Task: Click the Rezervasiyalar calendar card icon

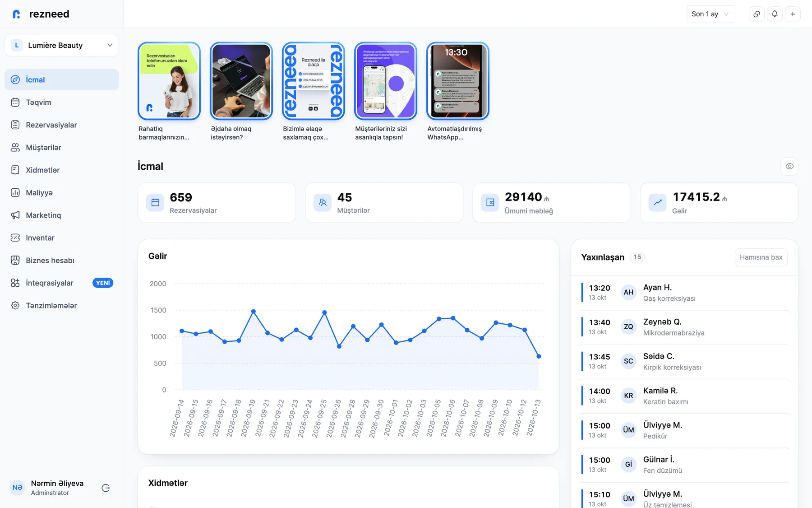Action: coord(155,202)
